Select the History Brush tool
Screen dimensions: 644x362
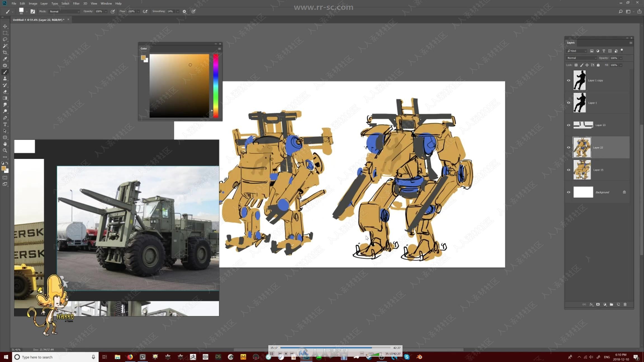[5, 85]
